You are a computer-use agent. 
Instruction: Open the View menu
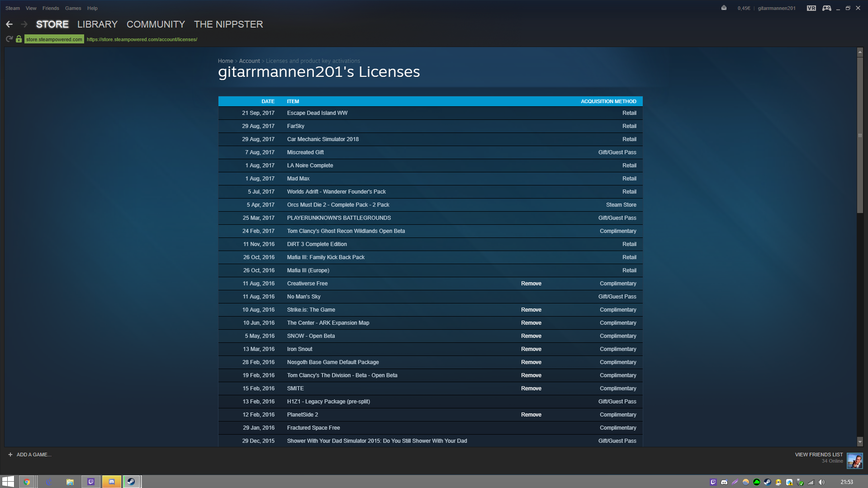click(x=31, y=8)
